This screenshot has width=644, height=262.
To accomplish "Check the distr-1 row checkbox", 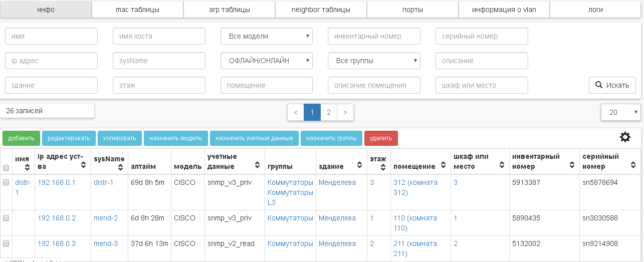I will [6, 183].
